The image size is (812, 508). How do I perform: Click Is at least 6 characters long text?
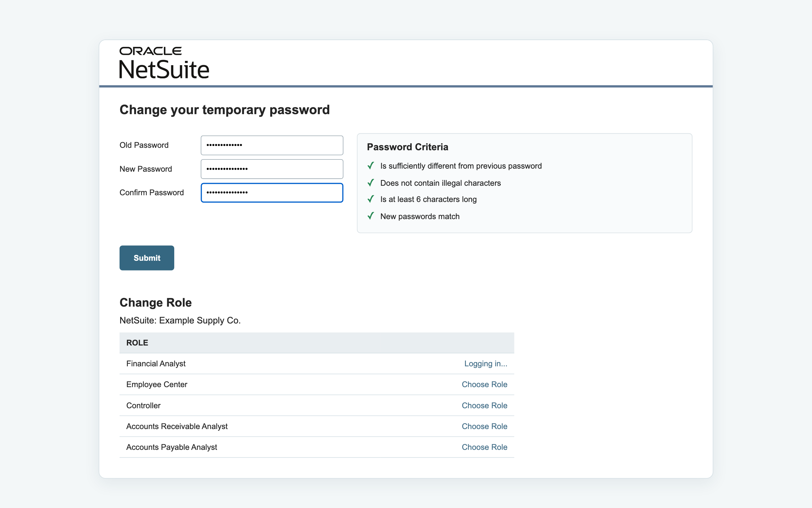coord(429,199)
